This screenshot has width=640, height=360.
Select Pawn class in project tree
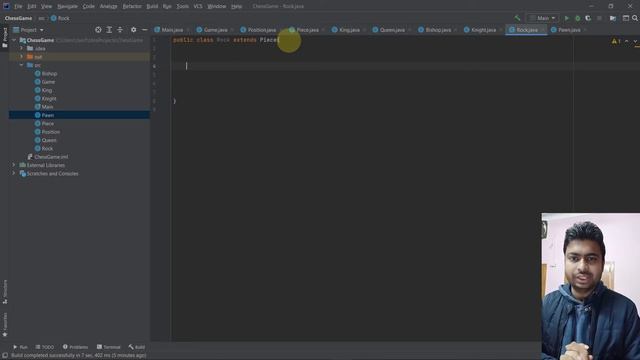(x=48, y=115)
